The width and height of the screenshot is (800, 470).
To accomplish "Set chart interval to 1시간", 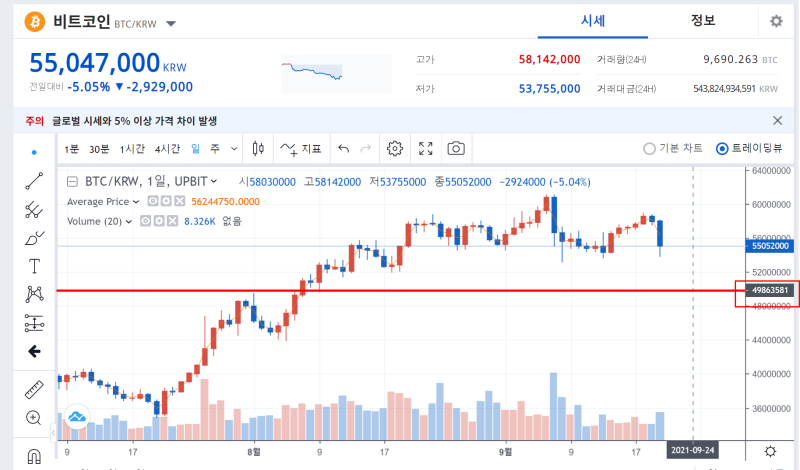I will (x=132, y=149).
